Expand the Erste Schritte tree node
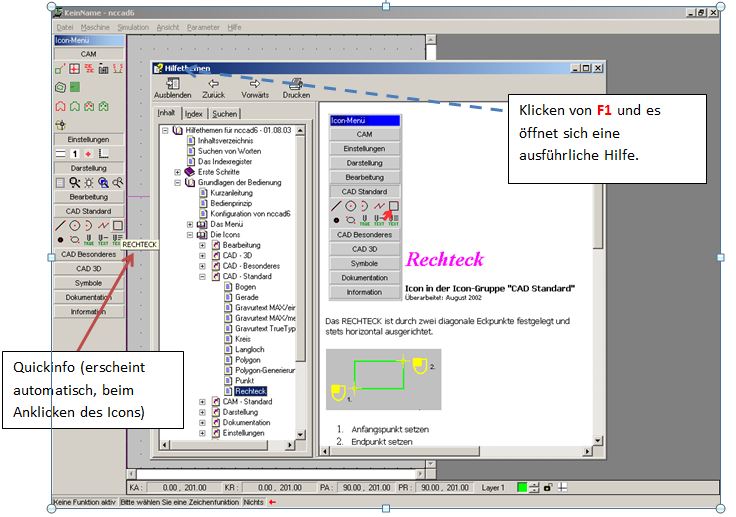Screen dimensions: 736x517 178,172
